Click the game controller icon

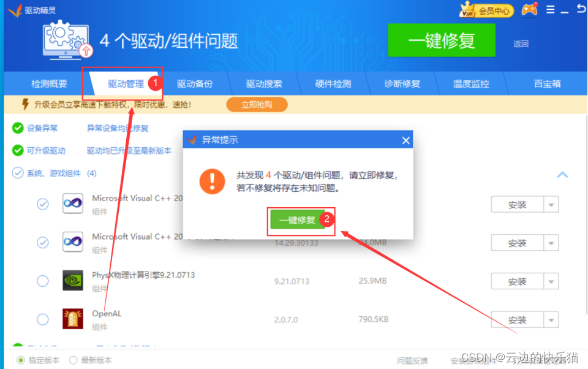[529, 10]
